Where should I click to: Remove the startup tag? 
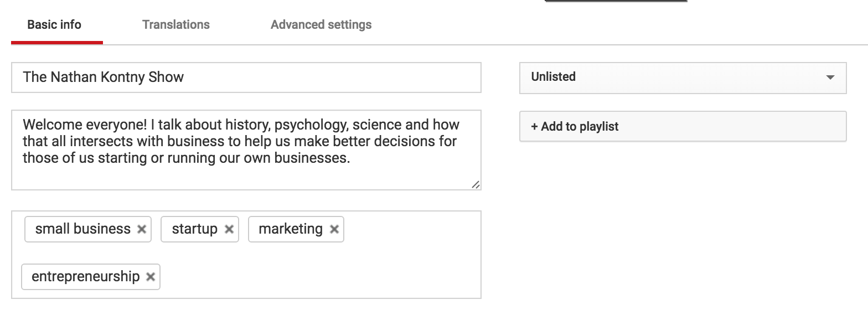click(x=229, y=229)
